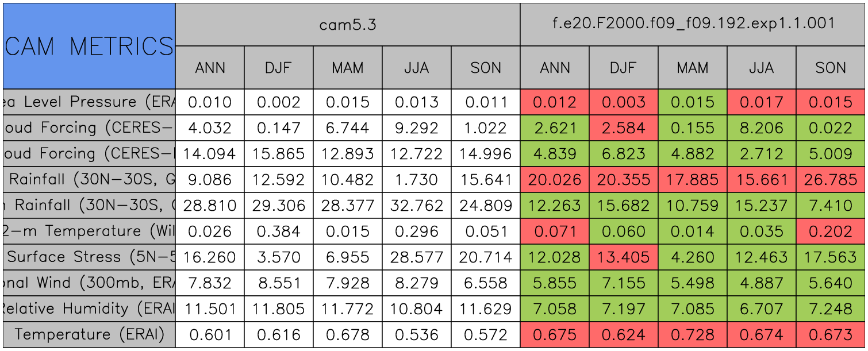Click the Sea Level Pressure row label
The height and width of the screenshot is (351, 868).
(89, 102)
